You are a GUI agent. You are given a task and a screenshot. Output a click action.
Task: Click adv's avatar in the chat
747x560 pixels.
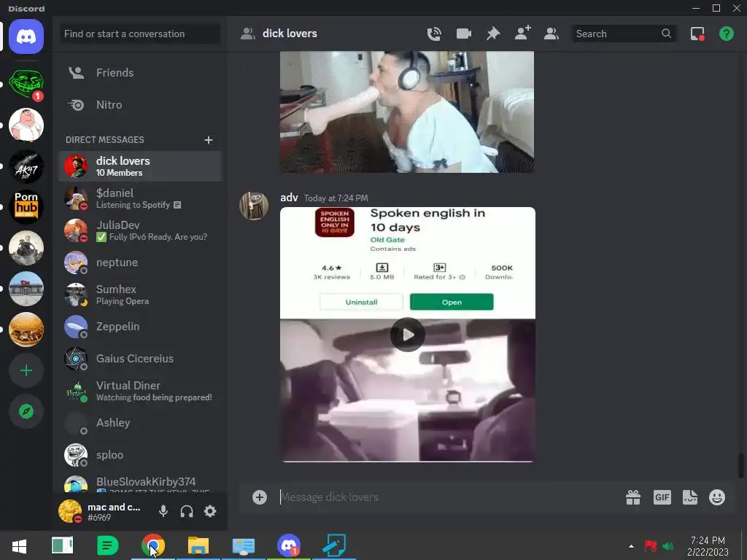tap(253, 206)
